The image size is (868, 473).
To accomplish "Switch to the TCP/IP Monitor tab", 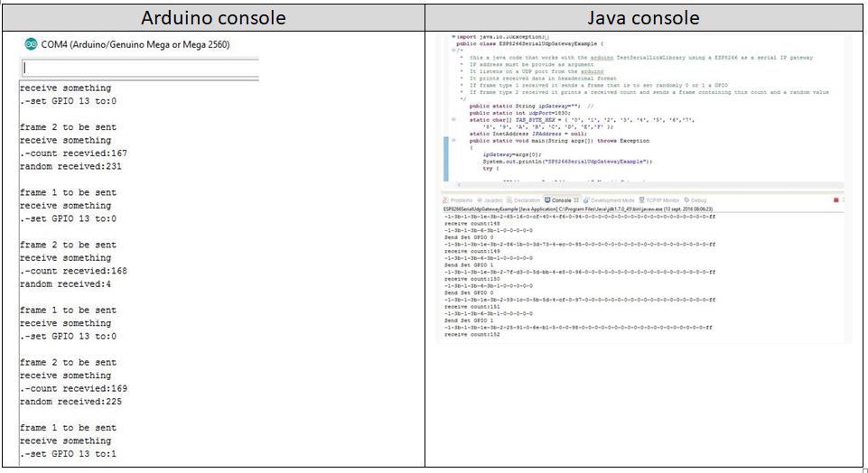I will pos(659,200).
